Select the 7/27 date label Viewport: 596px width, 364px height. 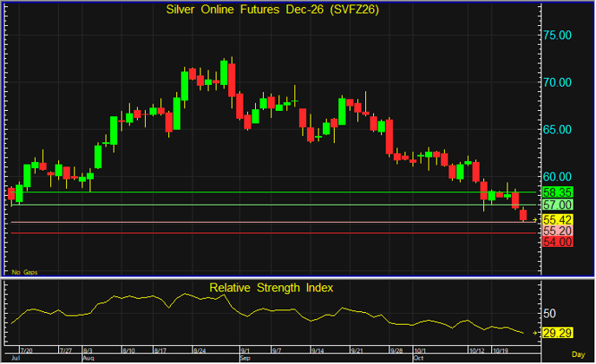click(66, 350)
